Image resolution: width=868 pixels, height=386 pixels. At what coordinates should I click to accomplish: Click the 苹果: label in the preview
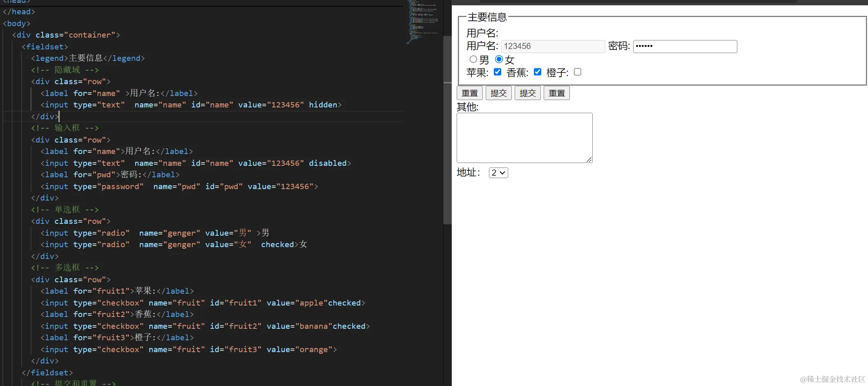click(478, 73)
